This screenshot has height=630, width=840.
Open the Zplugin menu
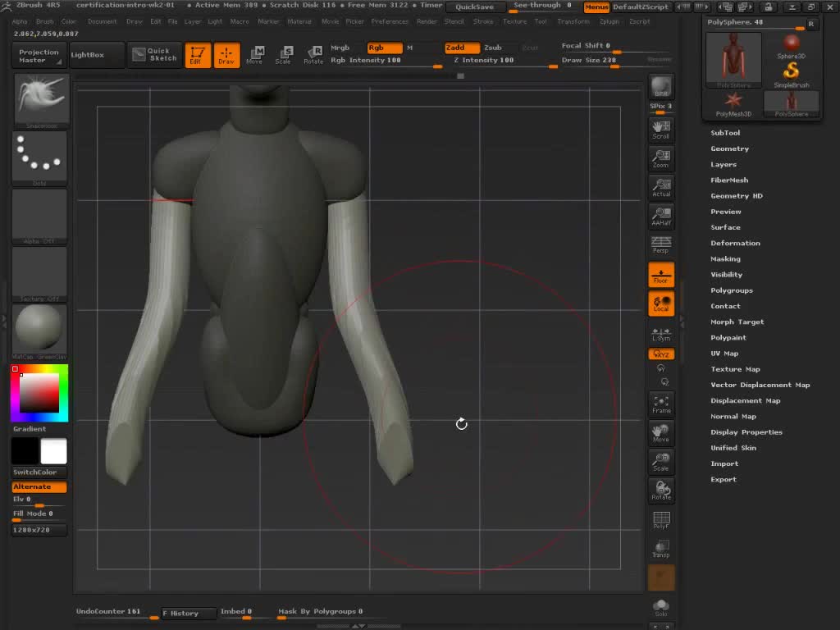click(x=609, y=21)
